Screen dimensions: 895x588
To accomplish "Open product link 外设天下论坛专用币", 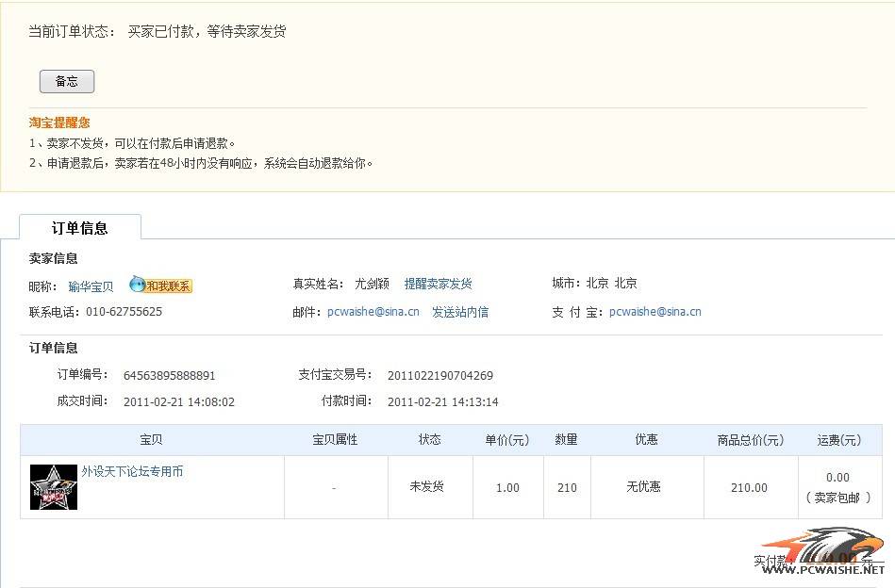I will 132,471.
